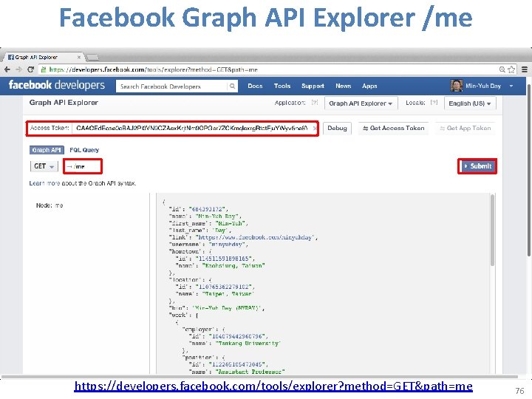
Task: Click the Node: me label
Action: [x=50, y=205]
